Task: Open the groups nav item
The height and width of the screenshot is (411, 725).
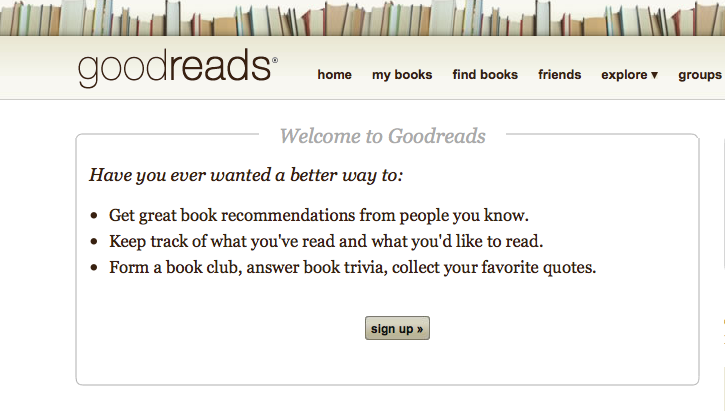Action: 700,75
